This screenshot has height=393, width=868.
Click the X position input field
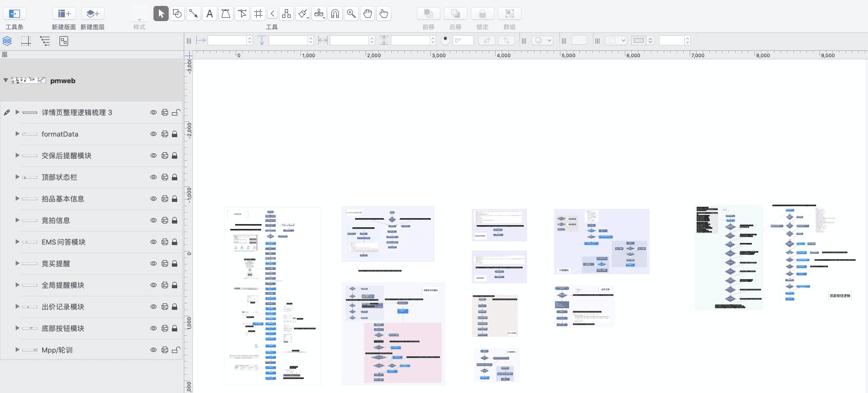point(227,40)
